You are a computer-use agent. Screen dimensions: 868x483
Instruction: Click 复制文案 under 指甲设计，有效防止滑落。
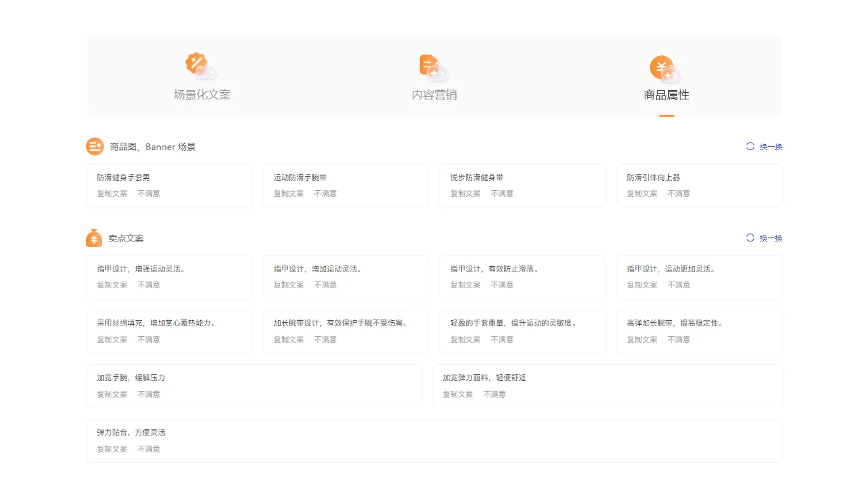click(x=465, y=285)
